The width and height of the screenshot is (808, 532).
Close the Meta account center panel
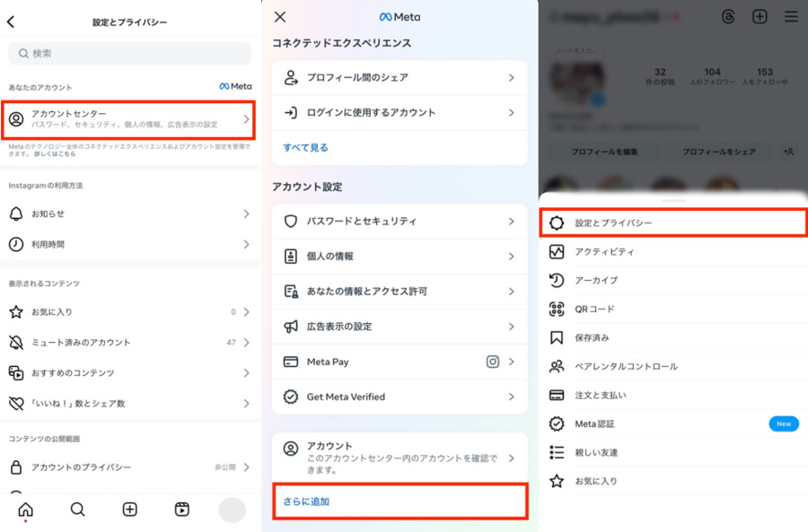(280, 17)
